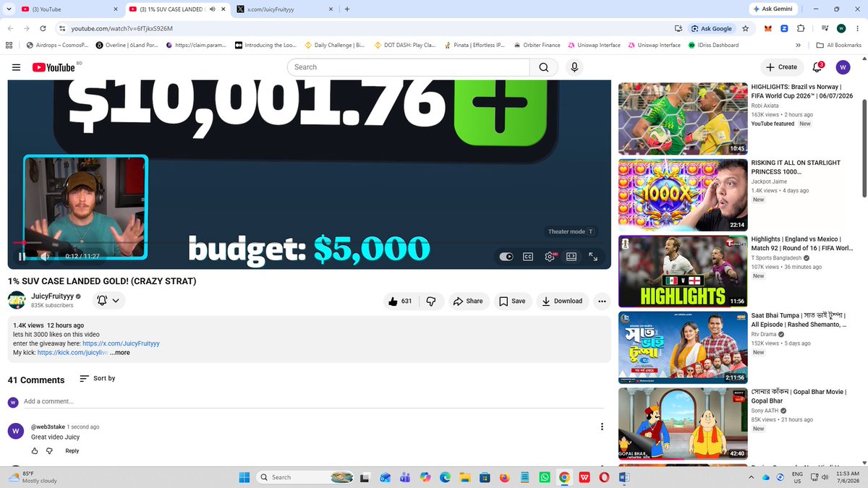Open Airdrops – CosmosP bookmark
Image resolution: width=868 pixels, height=488 pixels.
pyautogui.click(x=56, y=45)
